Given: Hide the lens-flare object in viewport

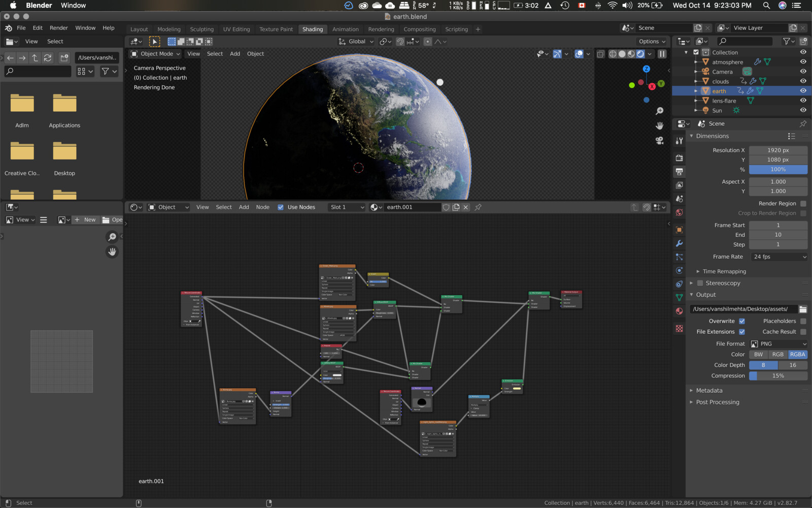Looking at the screenshot, I should (803, 101).
